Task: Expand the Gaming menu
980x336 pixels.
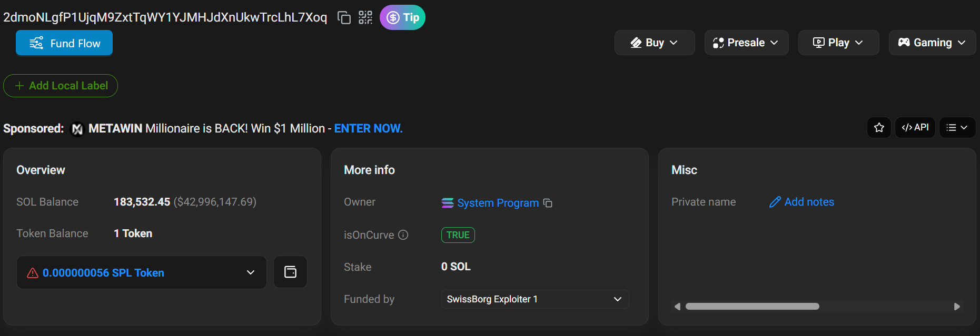Action: click(x=932, y=43)
